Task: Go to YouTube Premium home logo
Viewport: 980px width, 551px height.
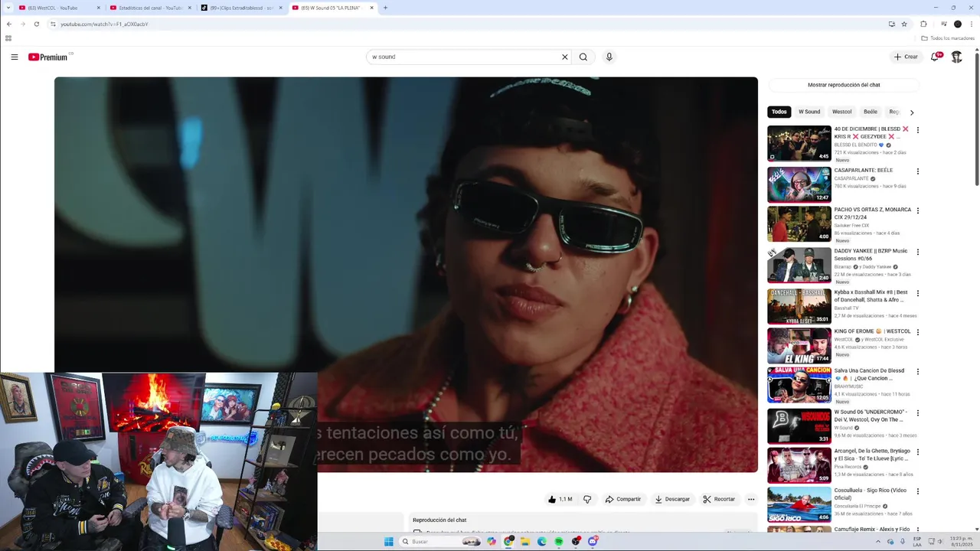Action: (x=48, y=57)
